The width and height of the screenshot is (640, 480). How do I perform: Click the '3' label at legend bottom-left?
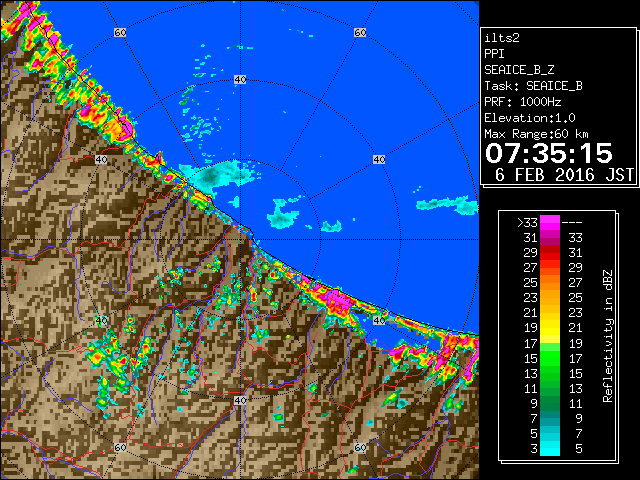[x=534, y=449]
